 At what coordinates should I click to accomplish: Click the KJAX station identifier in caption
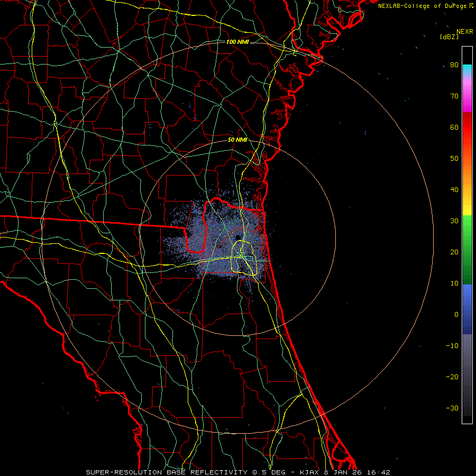[x=309, y=472]
